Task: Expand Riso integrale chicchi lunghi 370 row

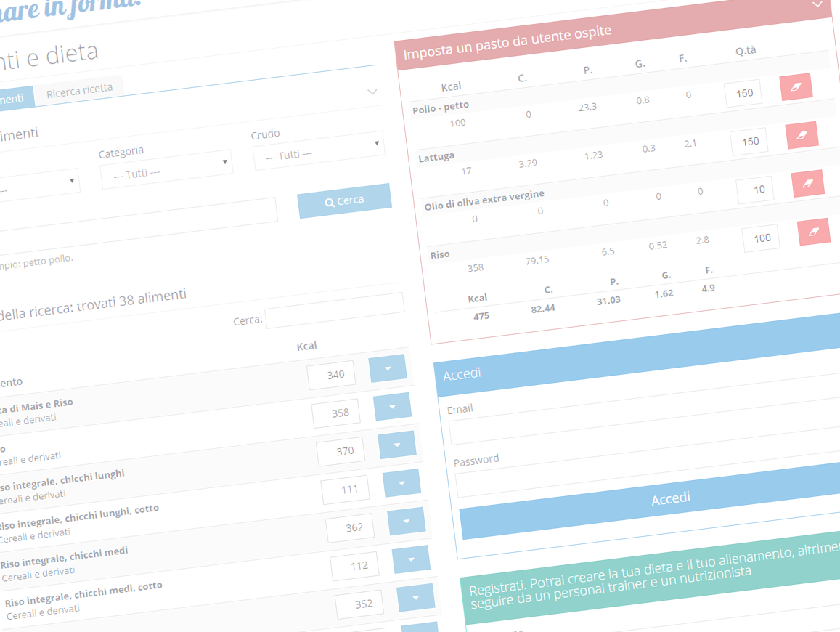Action: (x=397, y=445)
